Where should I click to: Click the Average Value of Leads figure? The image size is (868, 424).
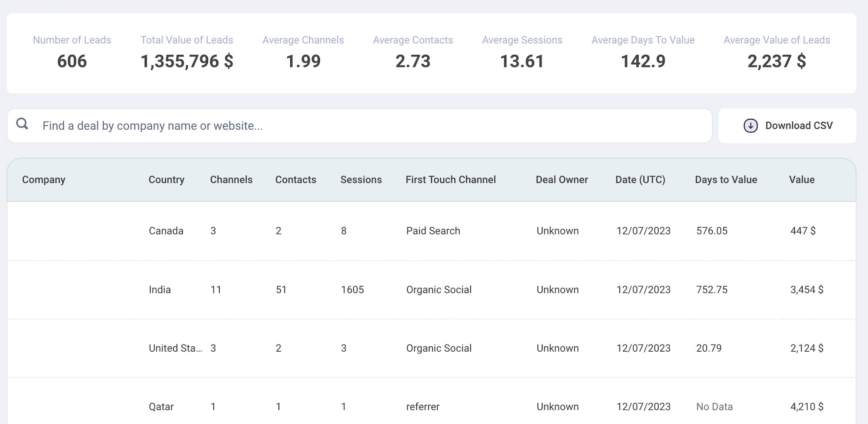pyautogui.click(x=777, y=61)
